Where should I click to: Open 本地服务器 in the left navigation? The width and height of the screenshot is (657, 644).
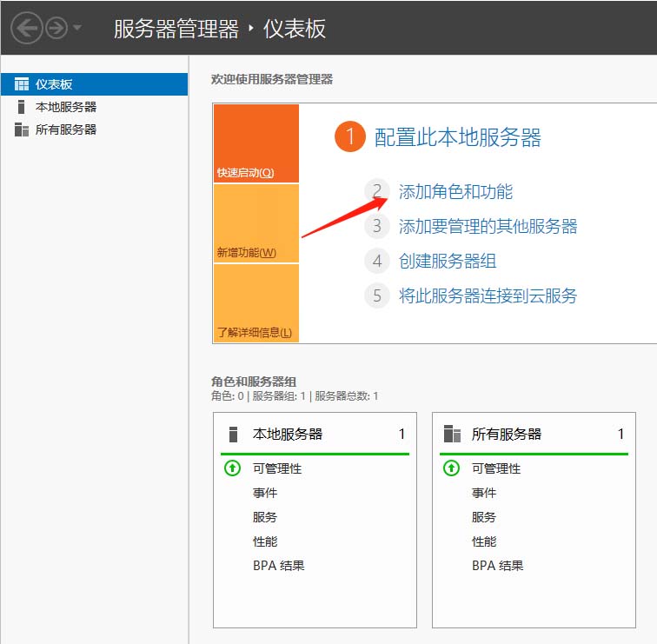[x=66, y=107]
